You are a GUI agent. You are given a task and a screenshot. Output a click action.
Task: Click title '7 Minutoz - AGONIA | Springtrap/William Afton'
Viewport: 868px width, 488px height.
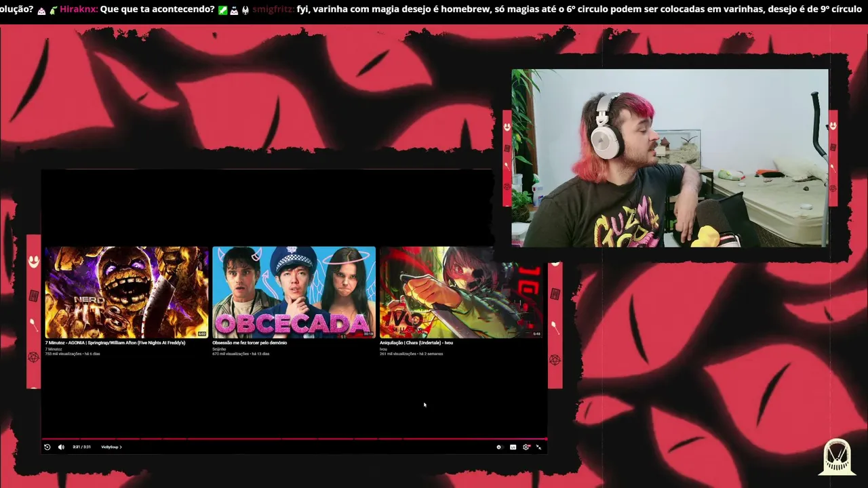point(115,343)
